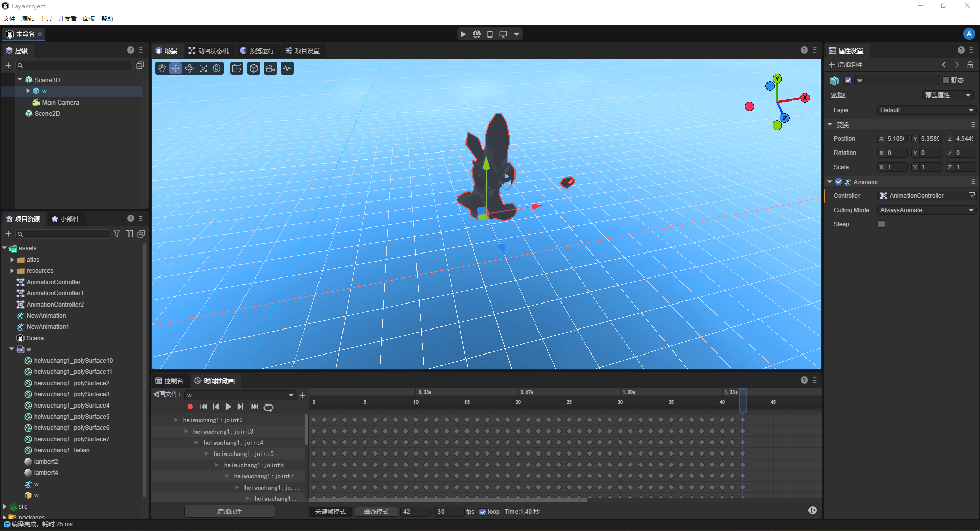The height and width of the screenshot is (531, 980).
Task: Open the File menu
Action: [9, 19]
